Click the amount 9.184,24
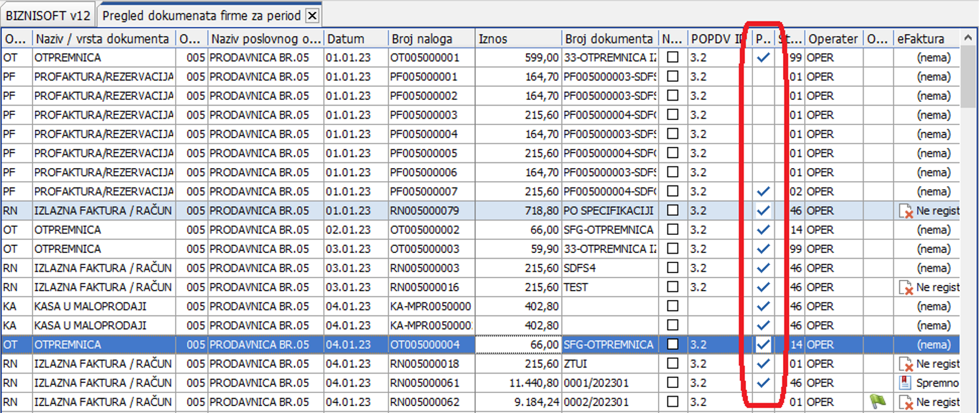The width and height of the screenshot is (980, 413). [537, 402]
